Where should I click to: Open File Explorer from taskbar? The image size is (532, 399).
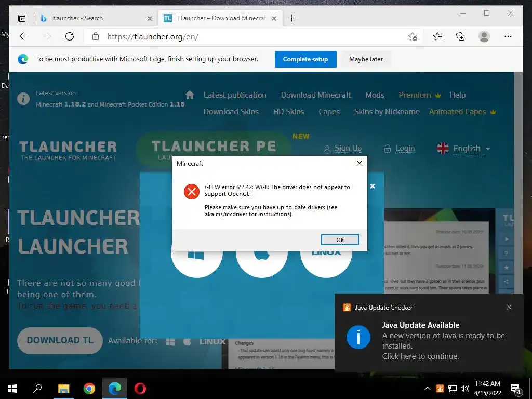[63, 389]
